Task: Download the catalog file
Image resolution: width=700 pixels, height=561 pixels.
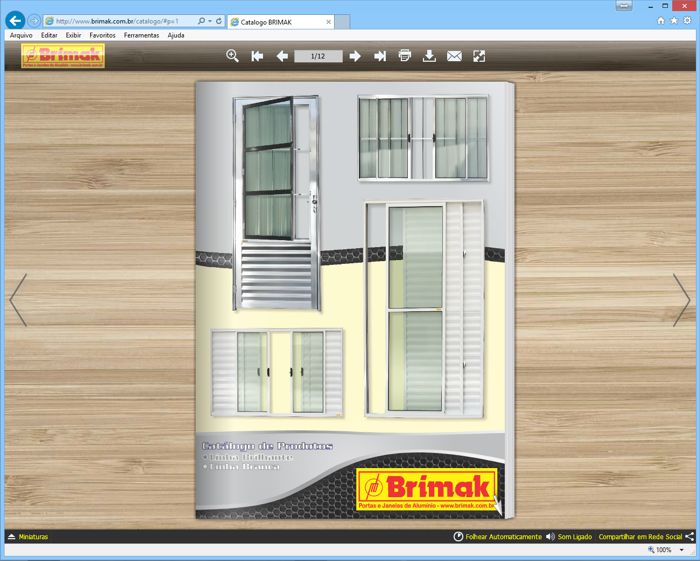Action: pos(429,56)
